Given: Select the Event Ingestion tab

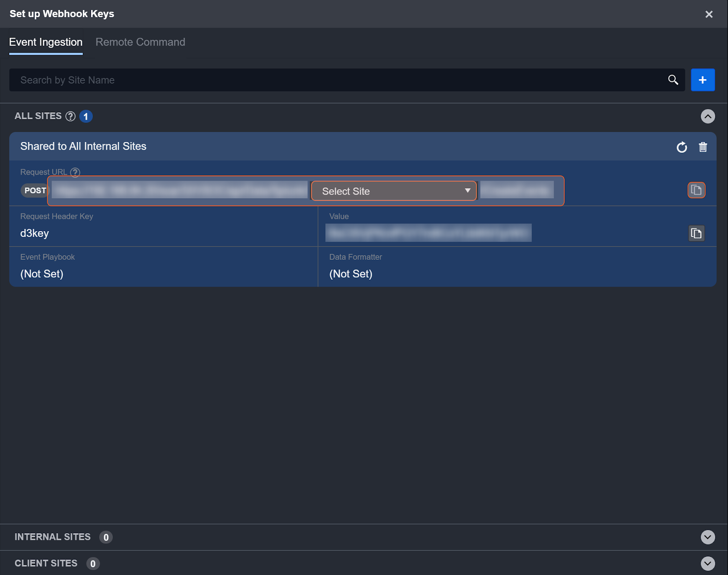Looking at the screenshot, I should coord(46,42).
